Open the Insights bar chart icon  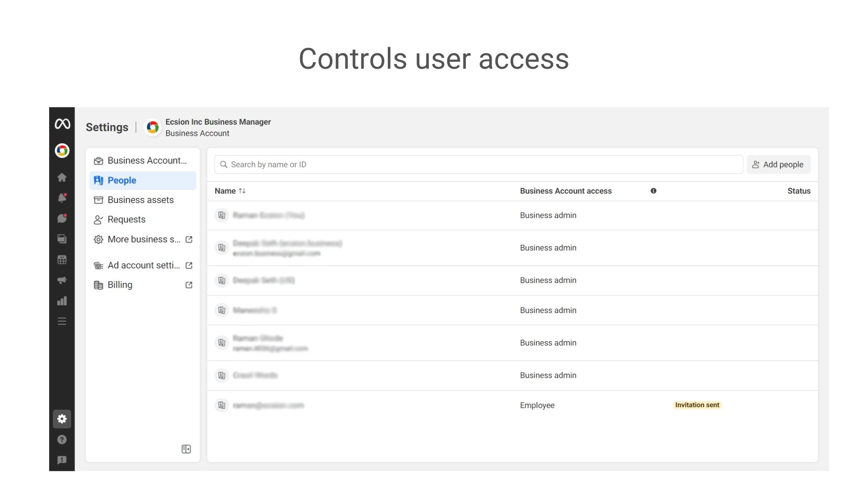(x=62, y=302)
